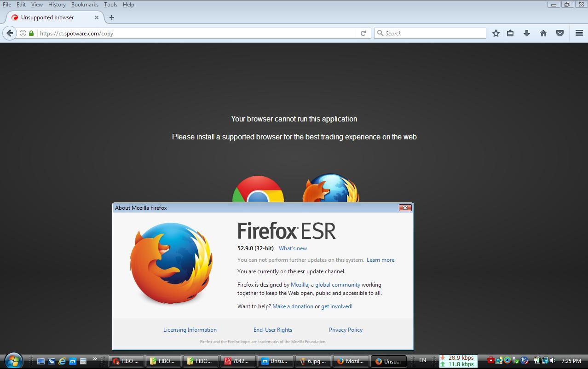The image size is (588, 369).
Task: Click the get involved! link
Action: click(x=337, y=306)
